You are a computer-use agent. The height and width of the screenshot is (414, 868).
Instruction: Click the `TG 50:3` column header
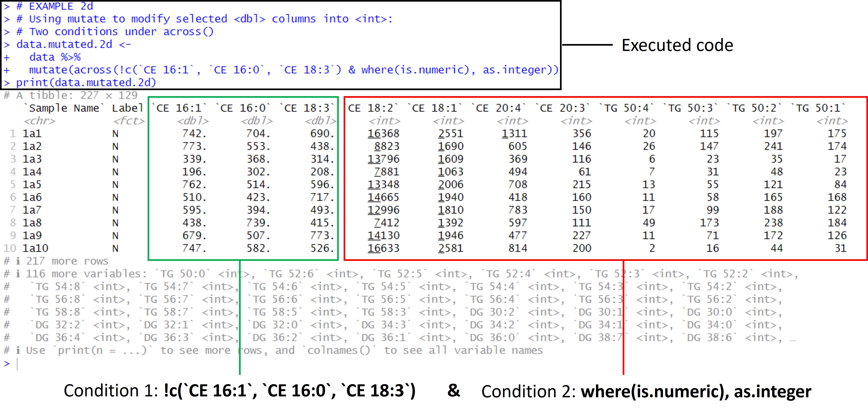click(x=690, y=108)
